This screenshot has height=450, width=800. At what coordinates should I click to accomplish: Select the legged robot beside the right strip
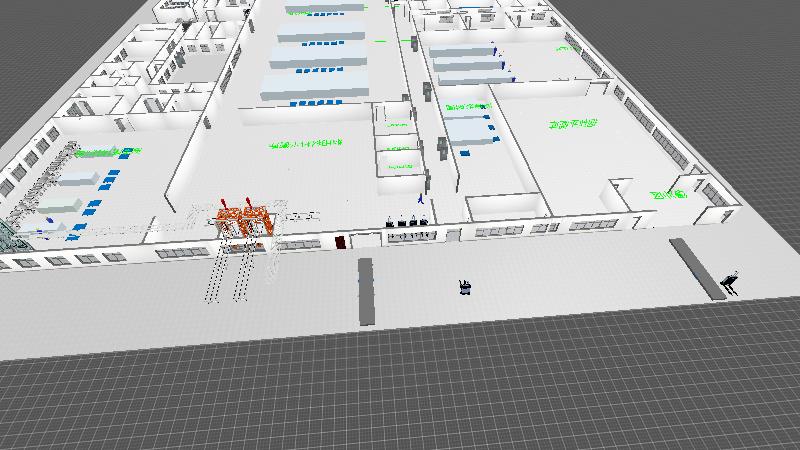(x=730, y=282)
